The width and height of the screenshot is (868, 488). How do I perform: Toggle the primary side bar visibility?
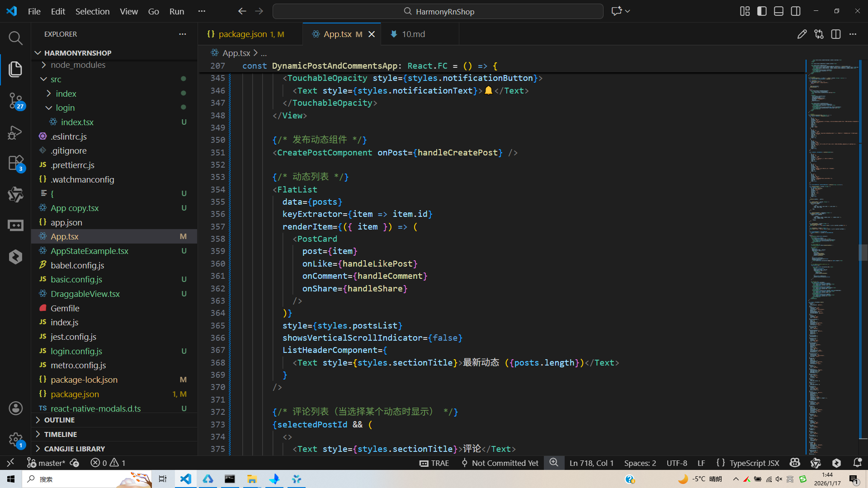click(x=762, y=11)
